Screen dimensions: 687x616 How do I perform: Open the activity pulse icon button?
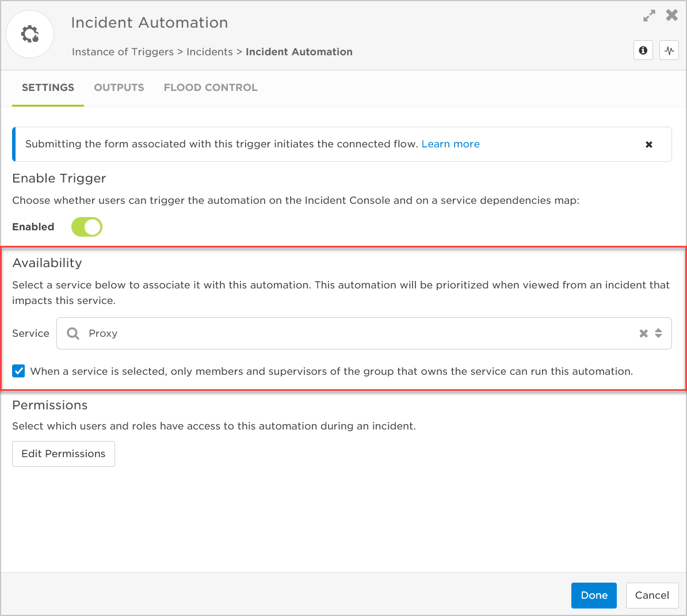(669, 51)
